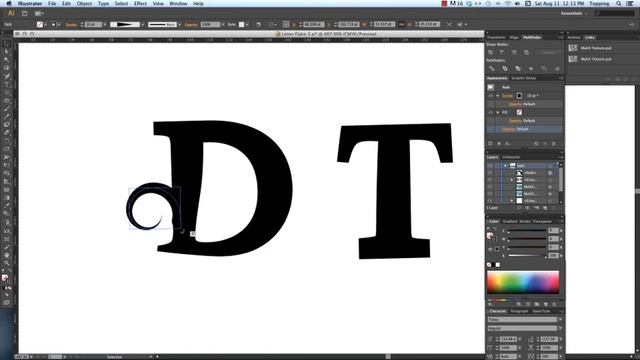The width and height of the screenshot is (640, 360).
Task: Select the Hand tool
Action: 7,255
